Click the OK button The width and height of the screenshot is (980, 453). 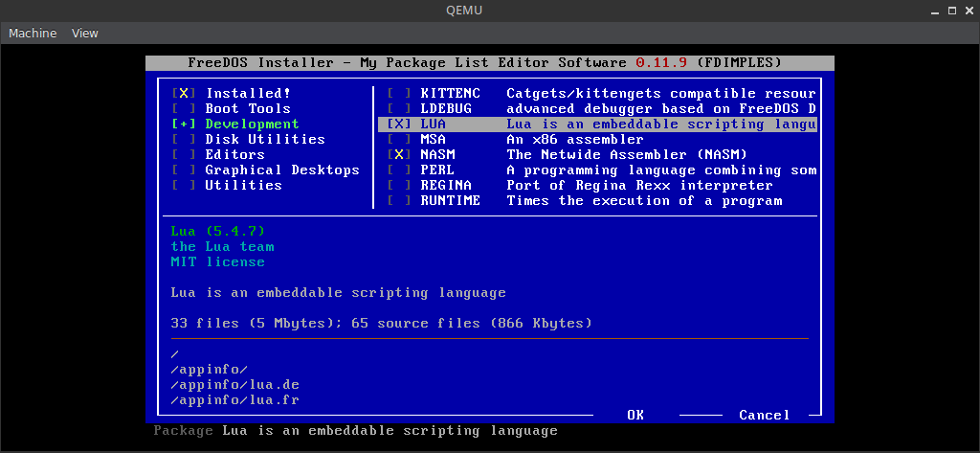coord(635,415)
